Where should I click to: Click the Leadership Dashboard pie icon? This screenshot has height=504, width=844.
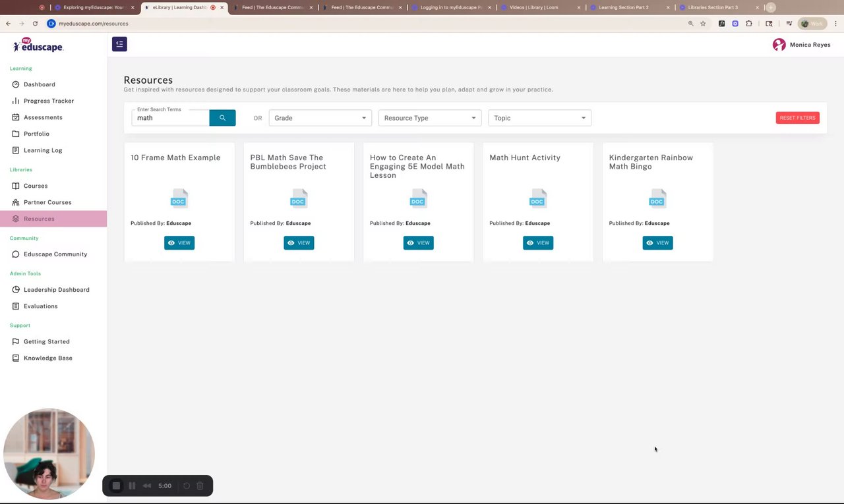[x=16, y=290]
